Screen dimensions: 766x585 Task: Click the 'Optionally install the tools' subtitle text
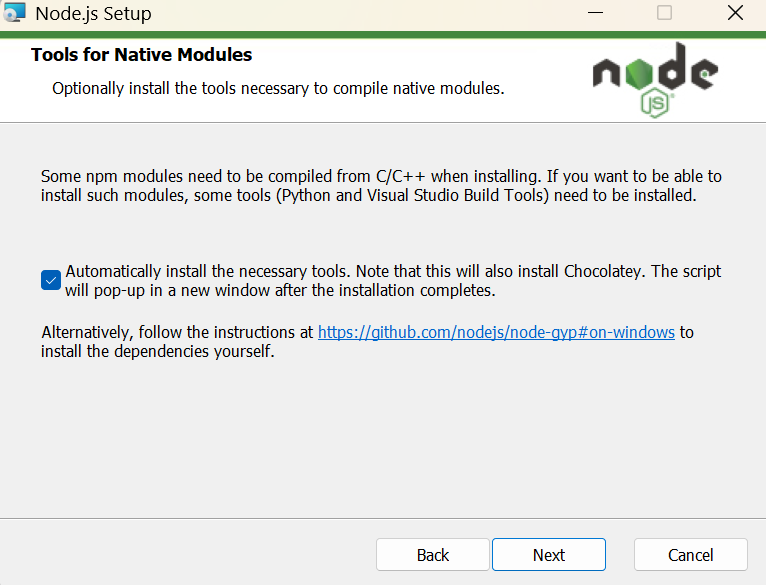[278, 88]
